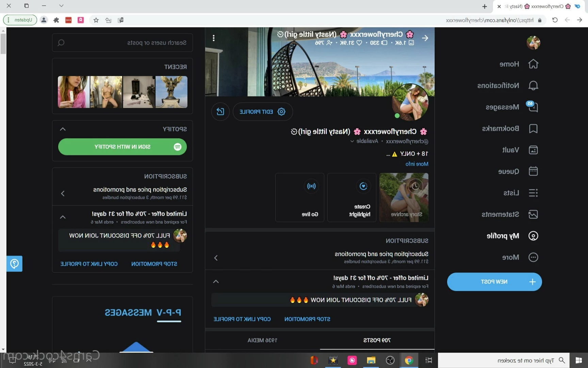Click the user avatar atop sidebar
The image size is (588, 368).
coord(533,43)
